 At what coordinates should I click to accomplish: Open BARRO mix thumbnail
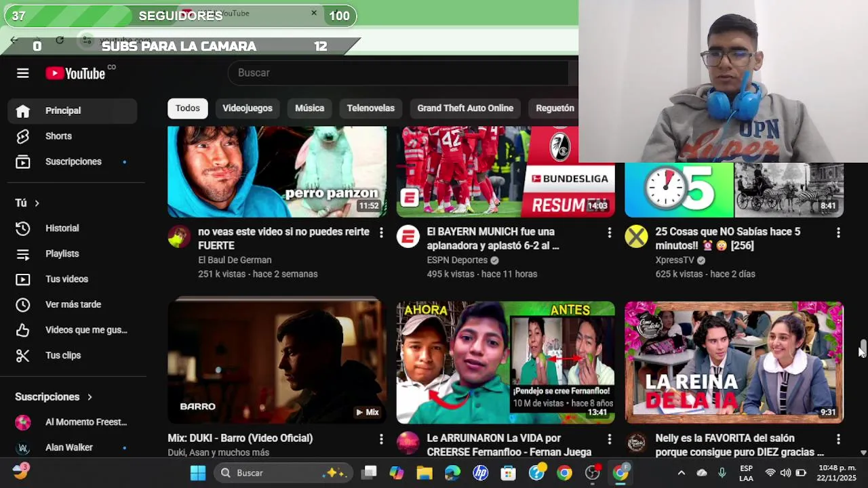pos(277,362)
